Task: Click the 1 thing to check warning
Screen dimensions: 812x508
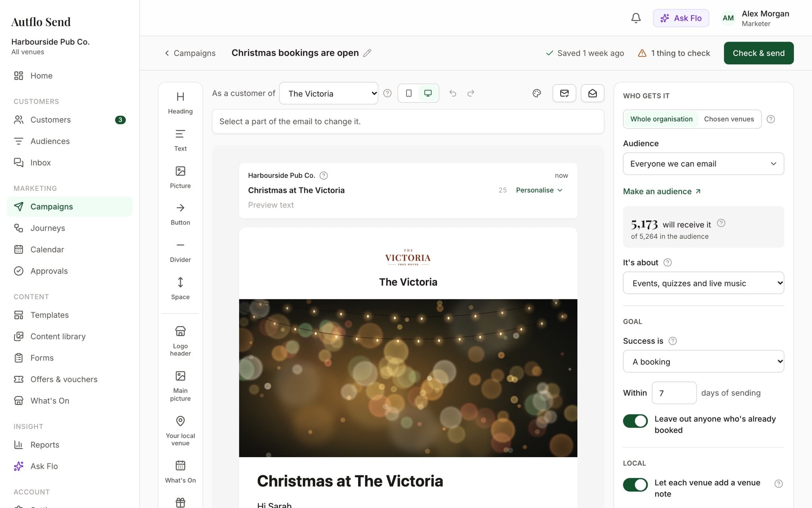Action: pos(674,53)
